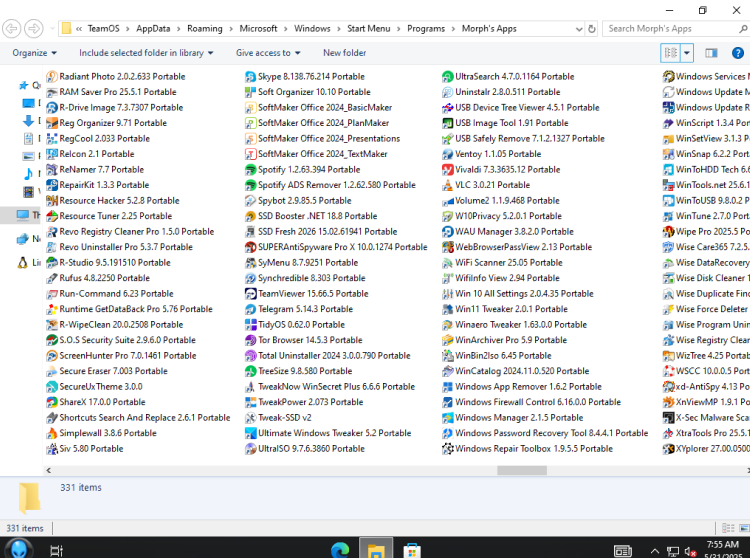Switch to large icons view in status bar
This screenshot has width=750, height=558.
click(x=744, y=528)
